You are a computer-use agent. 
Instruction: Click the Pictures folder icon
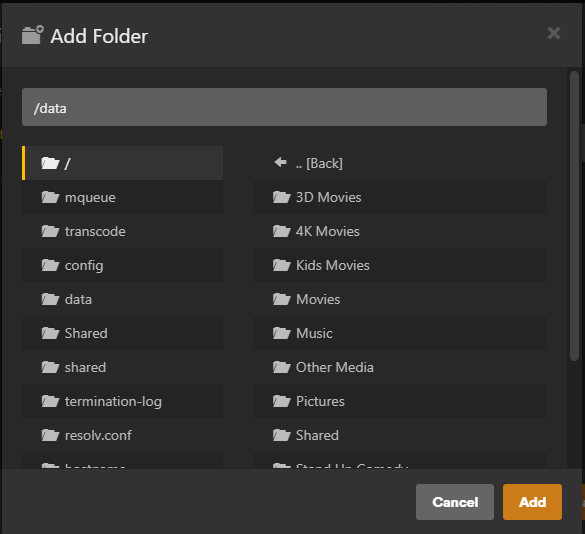pos(282,401)
